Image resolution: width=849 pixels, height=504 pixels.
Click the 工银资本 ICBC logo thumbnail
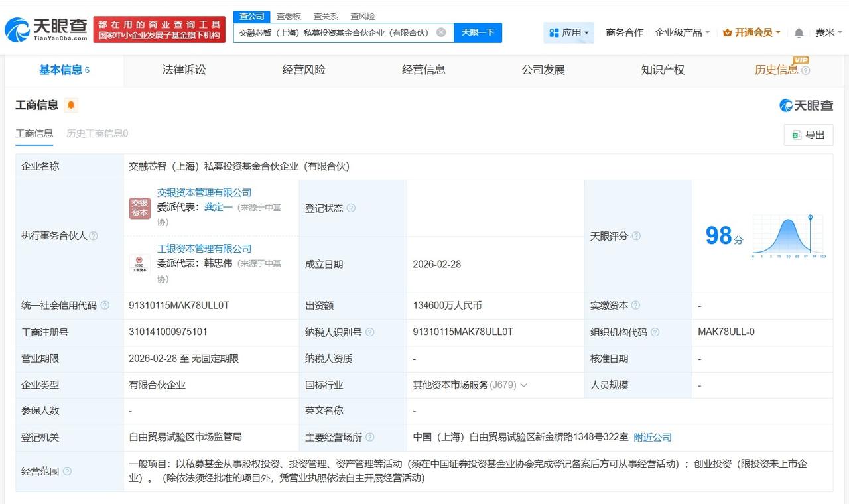pos(139,264)
